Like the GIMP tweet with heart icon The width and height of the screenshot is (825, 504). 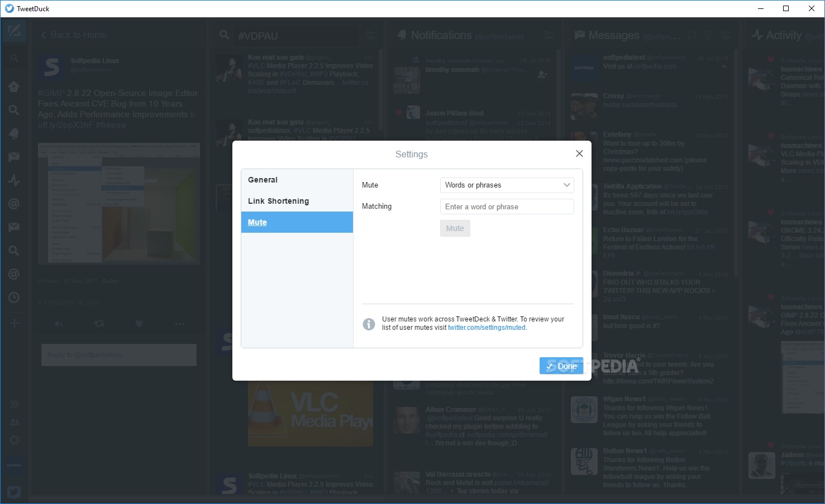point(139,324)
